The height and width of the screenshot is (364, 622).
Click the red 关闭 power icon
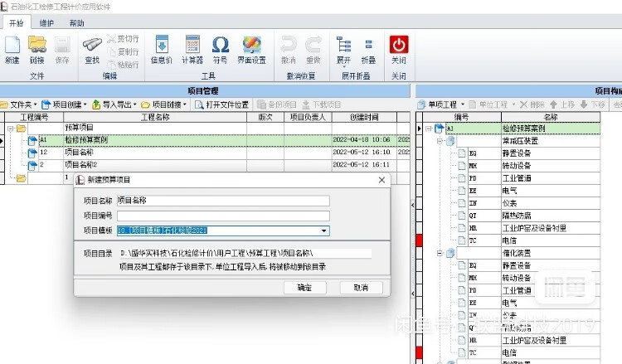(399, 48)
